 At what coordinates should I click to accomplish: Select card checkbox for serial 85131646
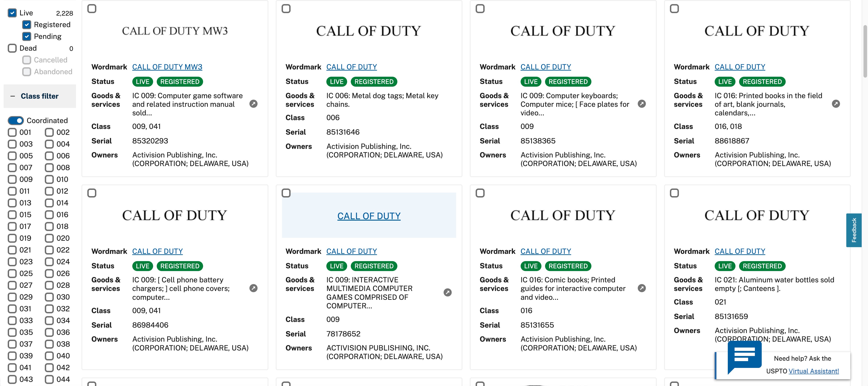(286, 8)
